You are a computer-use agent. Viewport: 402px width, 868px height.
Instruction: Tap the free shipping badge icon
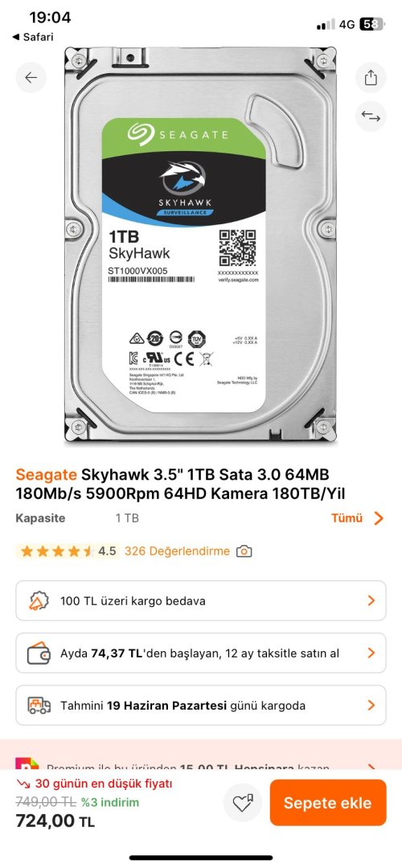pyautogui.click(x=39, y=600)
